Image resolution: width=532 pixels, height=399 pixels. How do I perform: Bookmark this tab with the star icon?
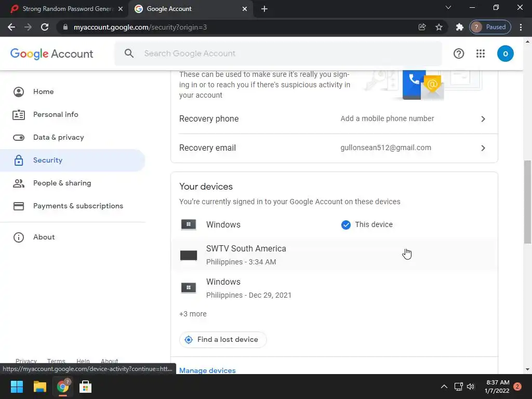click(438, 27)
